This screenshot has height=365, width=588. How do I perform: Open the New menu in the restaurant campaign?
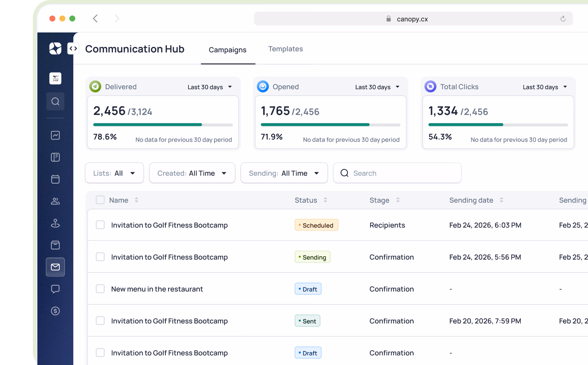pyautogui.click(x=157, y=289)
